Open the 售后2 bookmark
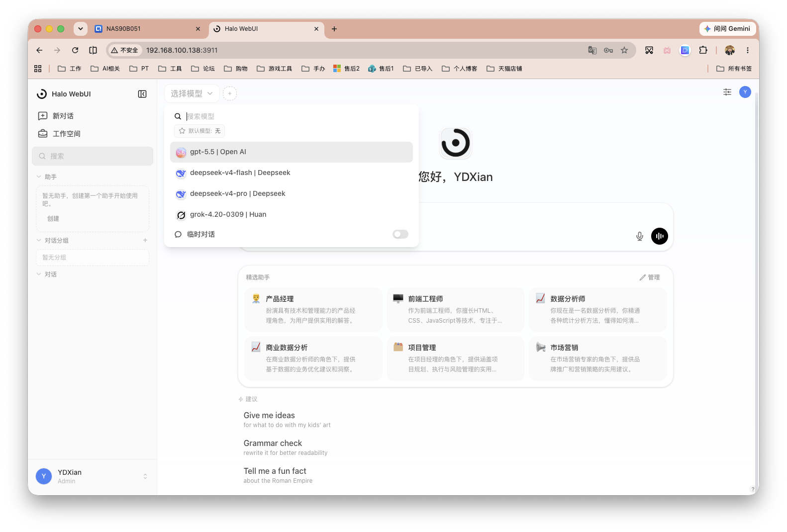 coord(346,69)
